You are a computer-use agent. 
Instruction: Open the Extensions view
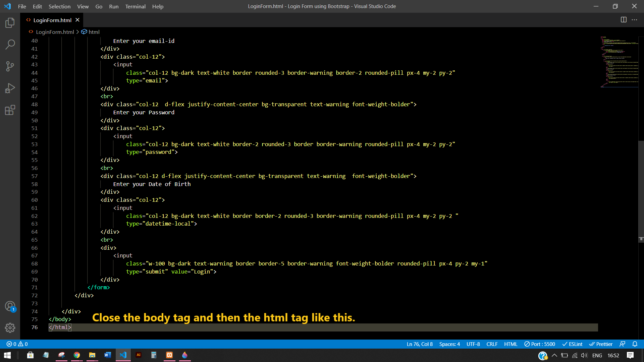10,110
